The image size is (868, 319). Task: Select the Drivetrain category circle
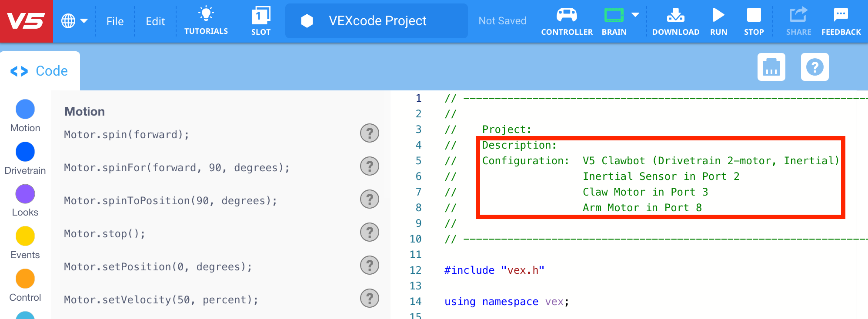25,152
